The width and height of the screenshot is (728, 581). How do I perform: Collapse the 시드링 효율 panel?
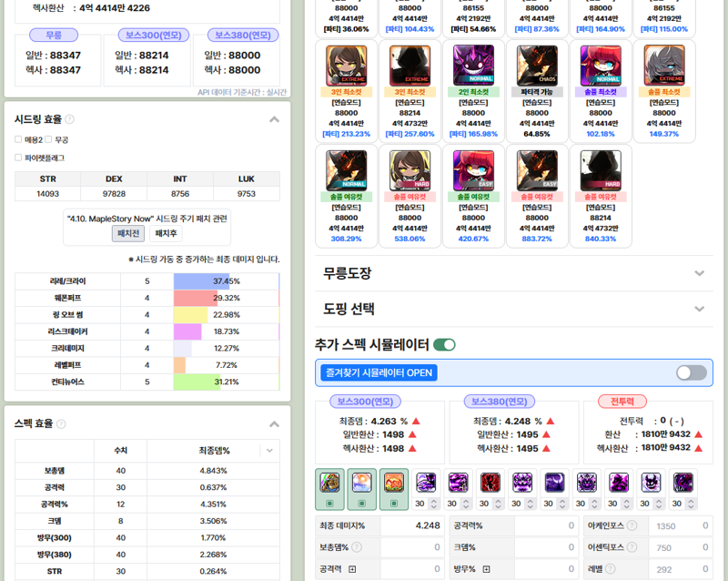pyautogui.click(x=275, y=119)
